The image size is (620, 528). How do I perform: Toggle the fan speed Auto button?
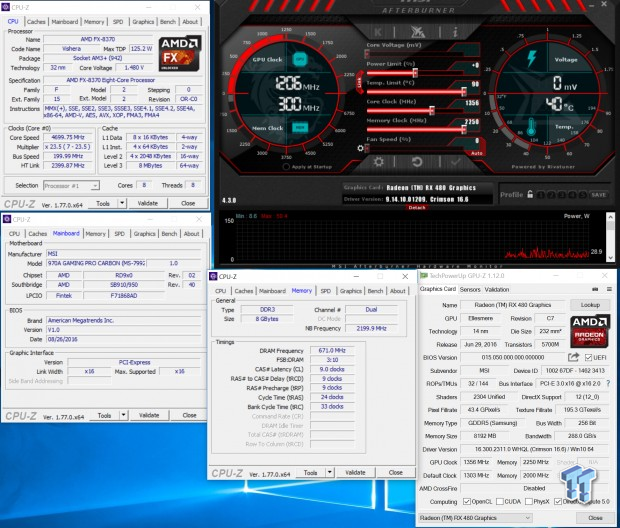click(476, 153)
